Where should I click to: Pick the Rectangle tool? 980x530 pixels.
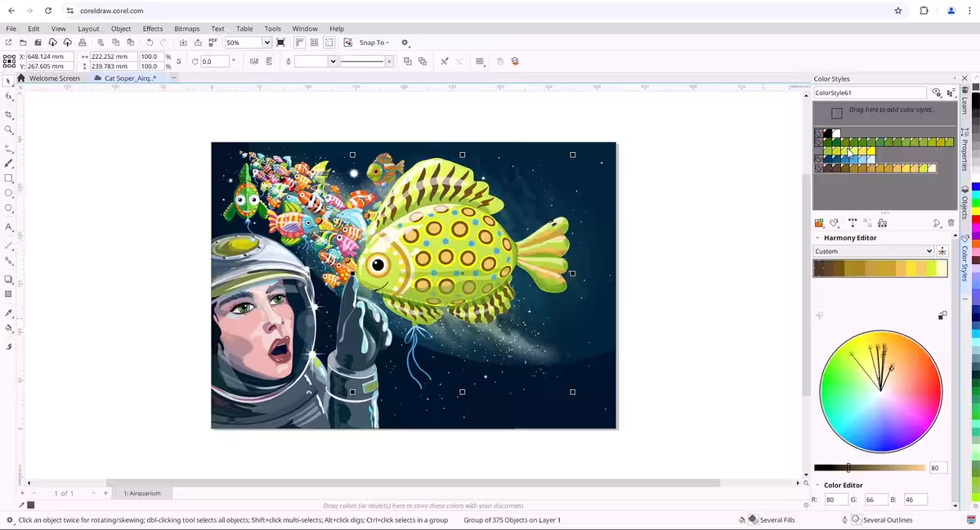coord(9,178)
